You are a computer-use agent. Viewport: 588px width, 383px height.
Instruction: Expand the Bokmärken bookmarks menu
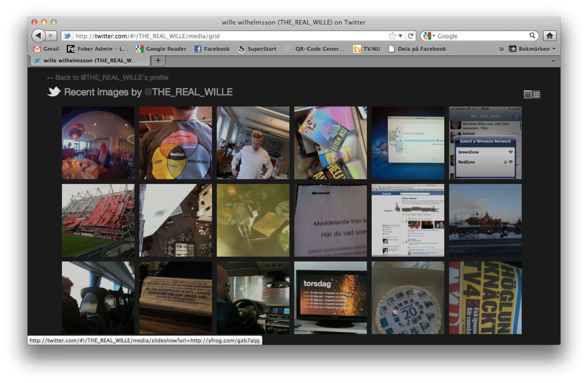tap(532, 49)
